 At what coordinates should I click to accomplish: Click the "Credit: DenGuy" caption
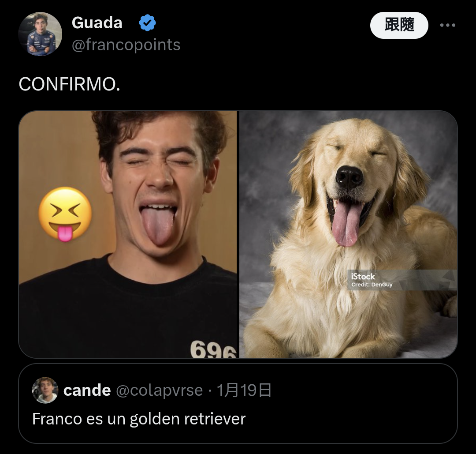[372, 285]
